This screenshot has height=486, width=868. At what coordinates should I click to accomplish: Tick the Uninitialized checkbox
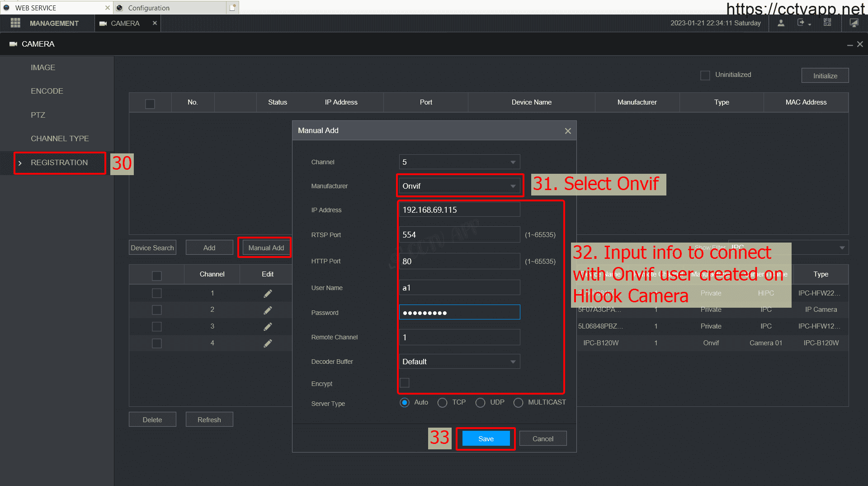pyautogui.click(x=705, y=75)
